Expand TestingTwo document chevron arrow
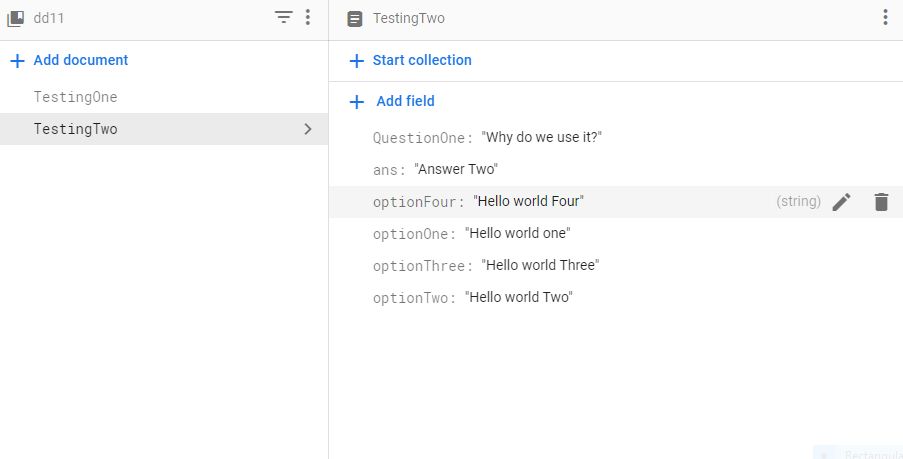The height and width of the screenshot is (459, 903). pos(308,129)
